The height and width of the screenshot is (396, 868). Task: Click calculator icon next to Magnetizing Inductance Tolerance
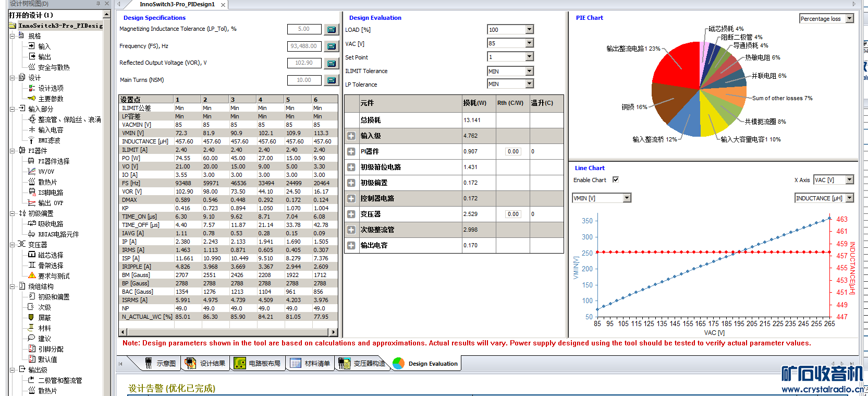coord(331,30)
